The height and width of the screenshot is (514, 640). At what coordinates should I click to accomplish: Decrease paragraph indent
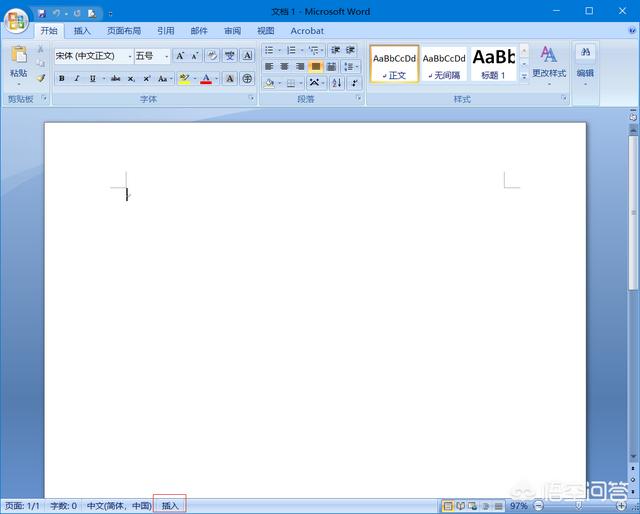pyautogui.click(x=336, y=50)
